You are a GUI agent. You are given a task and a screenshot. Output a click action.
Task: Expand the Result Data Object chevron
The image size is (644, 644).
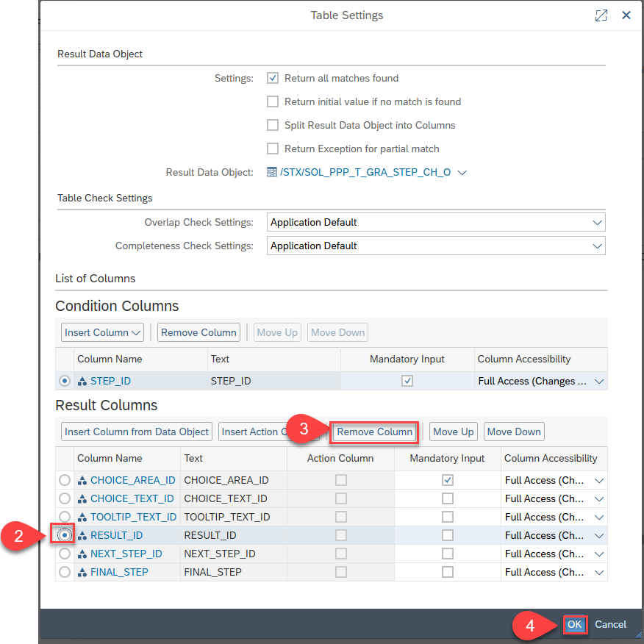pyautogui.click(x=462, y=173)
